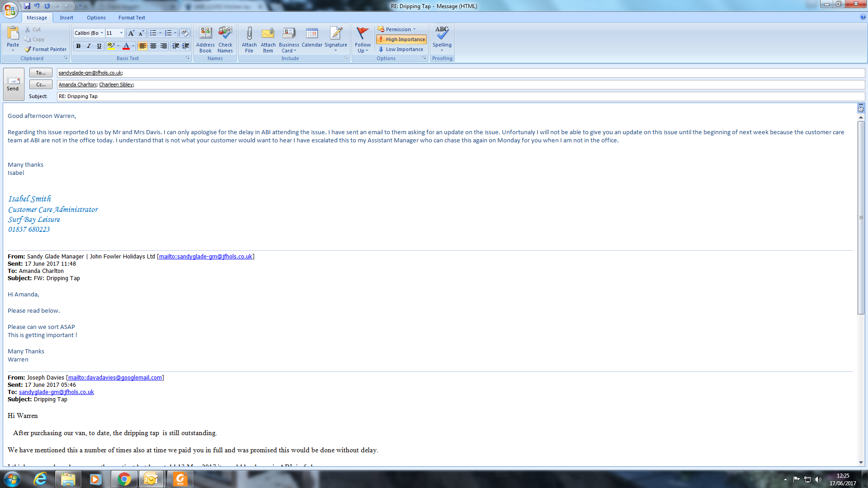Click the Cc... button
The width and height of the screenshot is (868, 488).
click(41, 84)
